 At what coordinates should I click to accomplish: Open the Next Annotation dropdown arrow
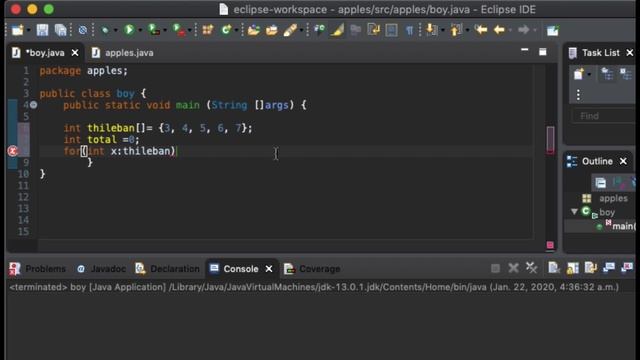(x=442, y=30)
